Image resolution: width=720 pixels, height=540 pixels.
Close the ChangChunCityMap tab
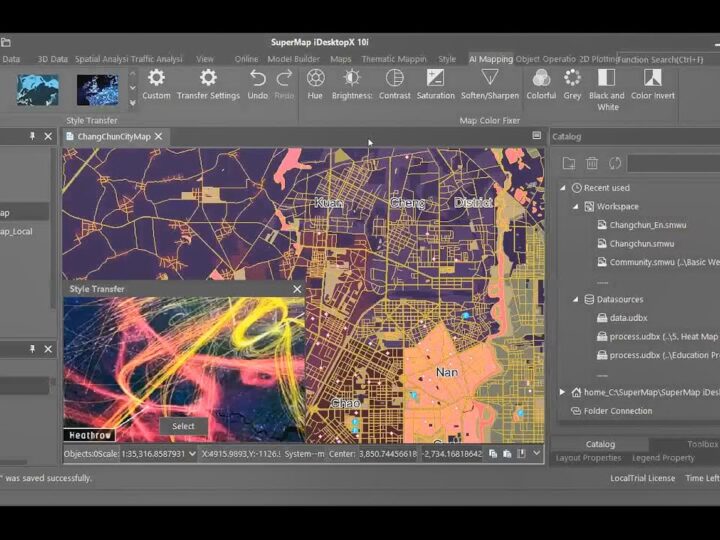click(158, 136)
